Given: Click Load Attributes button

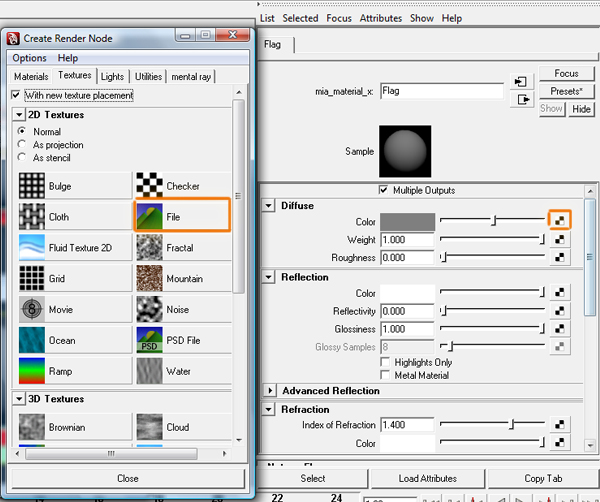Looking at the screenshot, I should [x=427, y=478].
